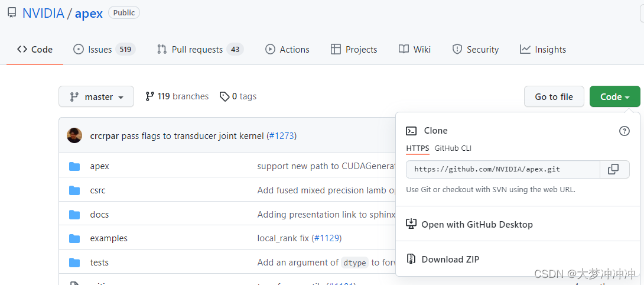Open the Insights tab
Image resolution: width=644 pixels, height=285 pixels.
(543, 50)
